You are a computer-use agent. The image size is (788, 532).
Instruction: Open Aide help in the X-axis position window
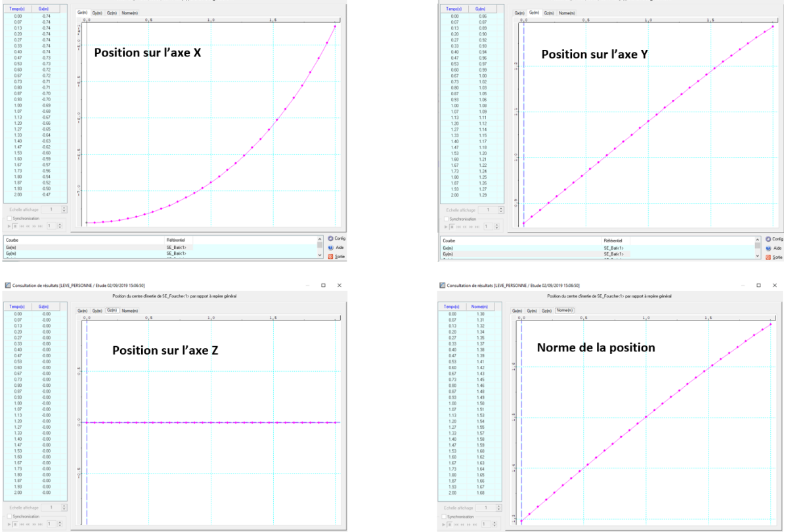pyautogui.click(x=335, y=248)
